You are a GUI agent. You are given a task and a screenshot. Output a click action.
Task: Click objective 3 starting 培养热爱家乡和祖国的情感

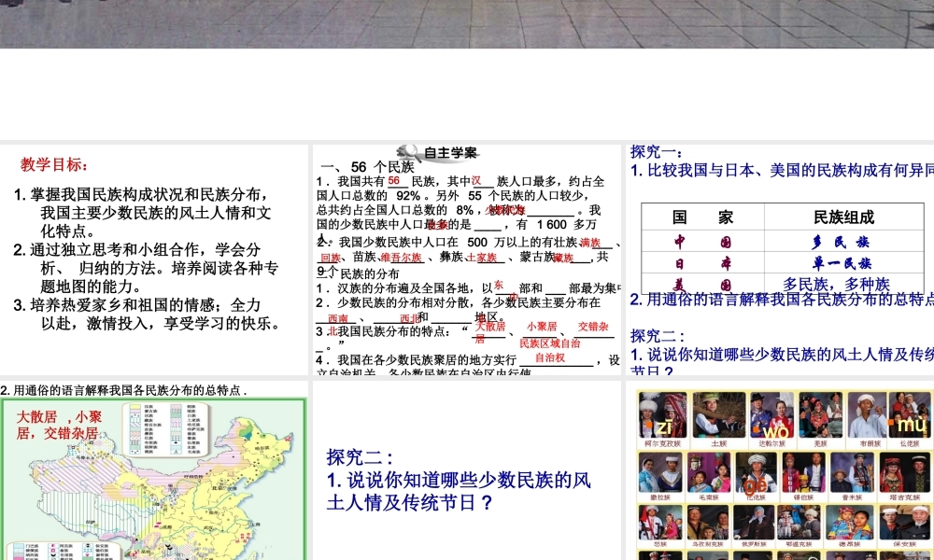click(x=147, y=315)
